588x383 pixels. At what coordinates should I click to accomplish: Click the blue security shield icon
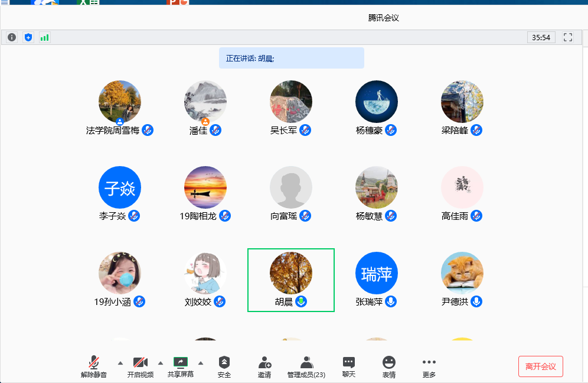28,37
